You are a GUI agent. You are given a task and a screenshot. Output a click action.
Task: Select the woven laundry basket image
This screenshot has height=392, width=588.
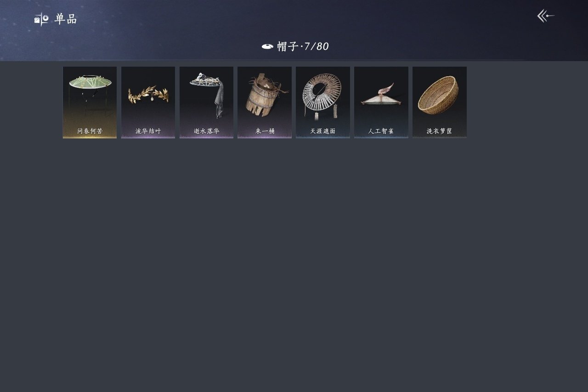pos(439,95)
